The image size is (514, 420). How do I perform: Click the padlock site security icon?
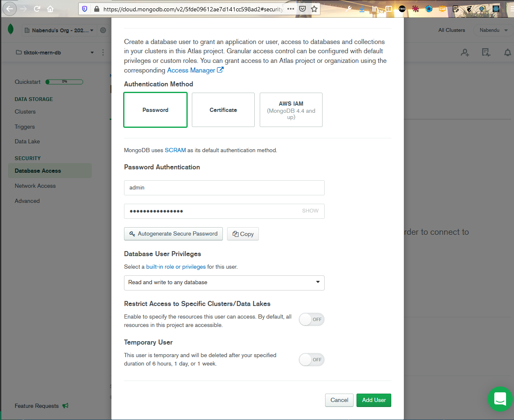pyautogui.click(x=97, y=9)
